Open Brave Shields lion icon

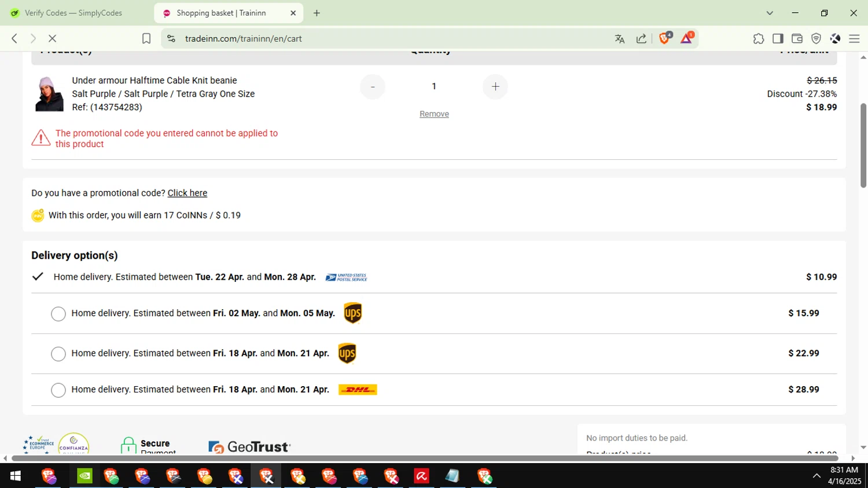point(665,38)
